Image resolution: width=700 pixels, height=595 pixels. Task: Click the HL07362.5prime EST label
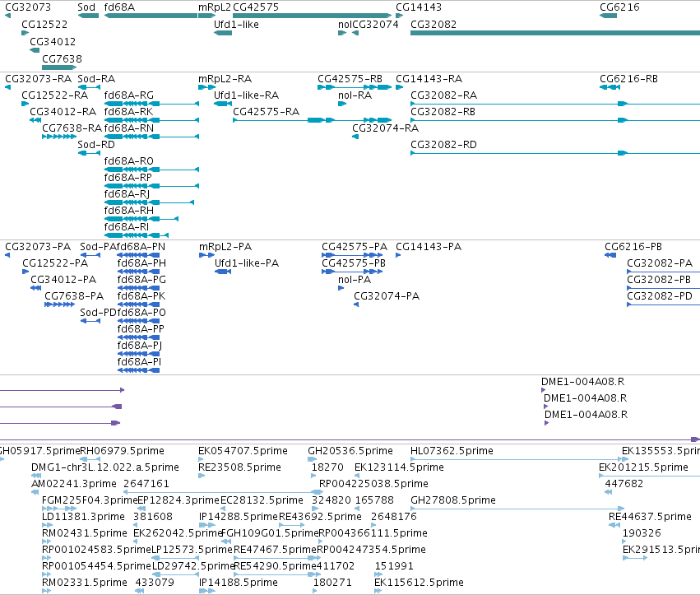click(x=452, y=451)
